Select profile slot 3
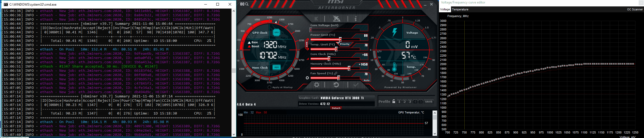Image resolution: width=644 pixels, height=138 pixels. [410, 101]
